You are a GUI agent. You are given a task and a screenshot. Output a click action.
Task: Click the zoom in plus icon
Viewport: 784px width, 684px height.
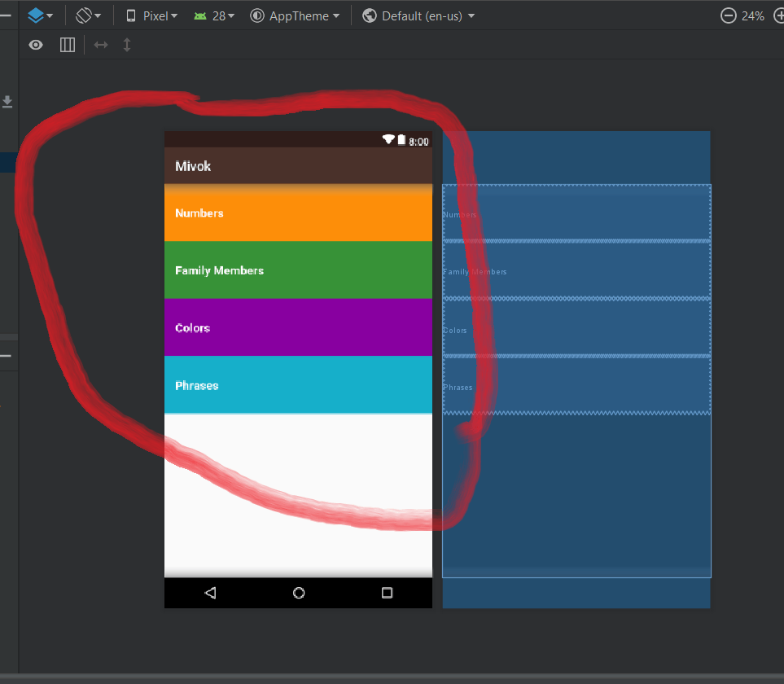pos(780,15)
